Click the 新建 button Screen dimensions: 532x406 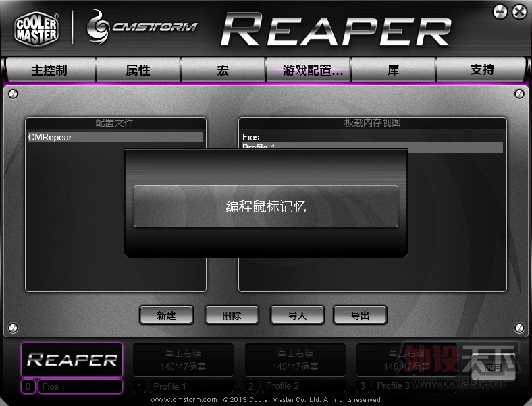(166, 315)
